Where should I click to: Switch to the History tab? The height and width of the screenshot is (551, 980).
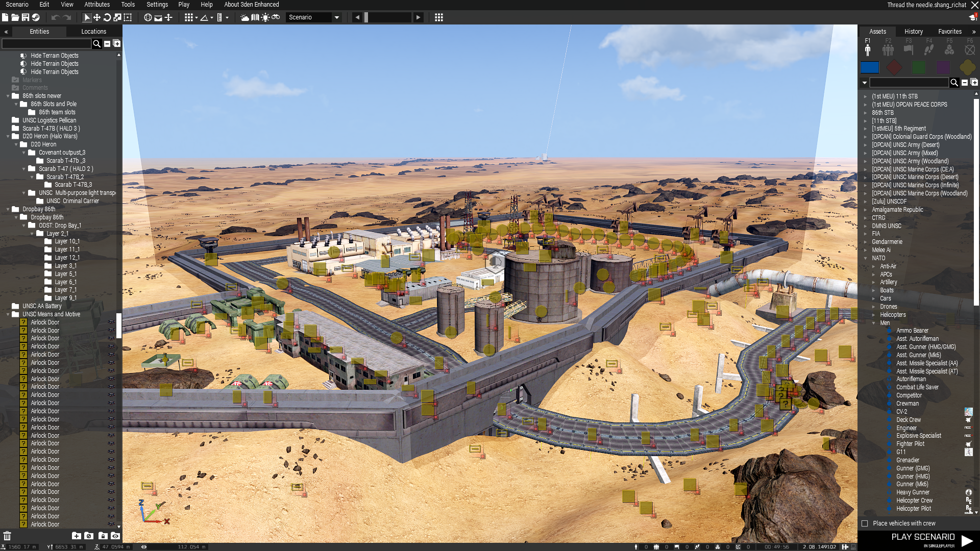(x=914, y=32)
